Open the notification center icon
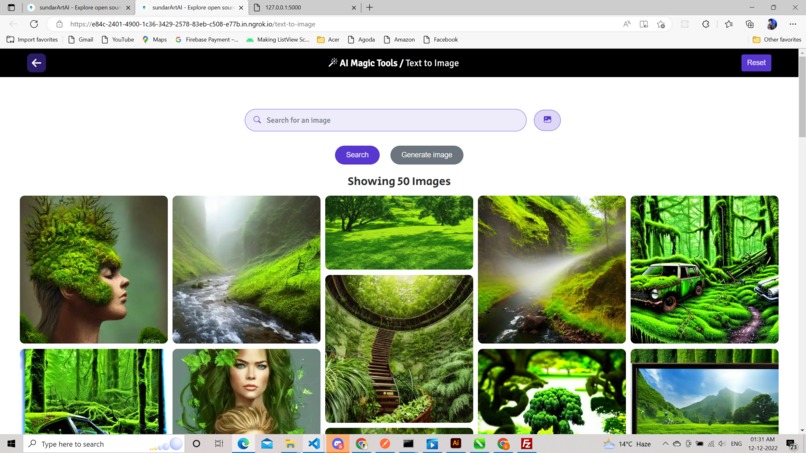 pyautogui.click(x=792, y=444)
